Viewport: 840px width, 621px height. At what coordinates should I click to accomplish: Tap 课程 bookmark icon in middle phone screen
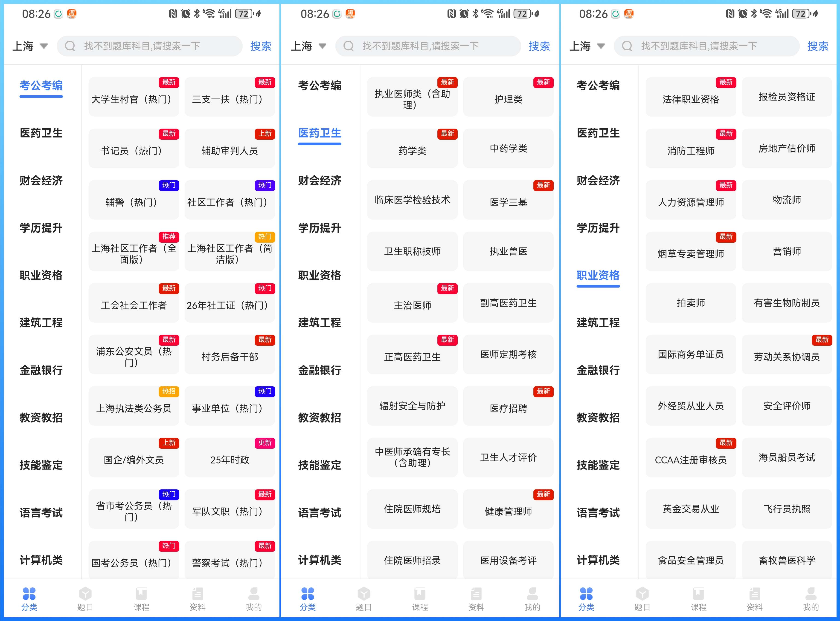pyautogui.click(x=420, y=594)
